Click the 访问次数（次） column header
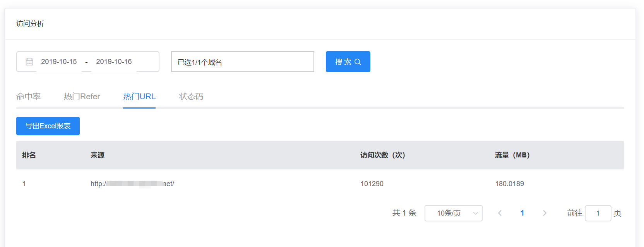644x247 pixels. point(383,155)
